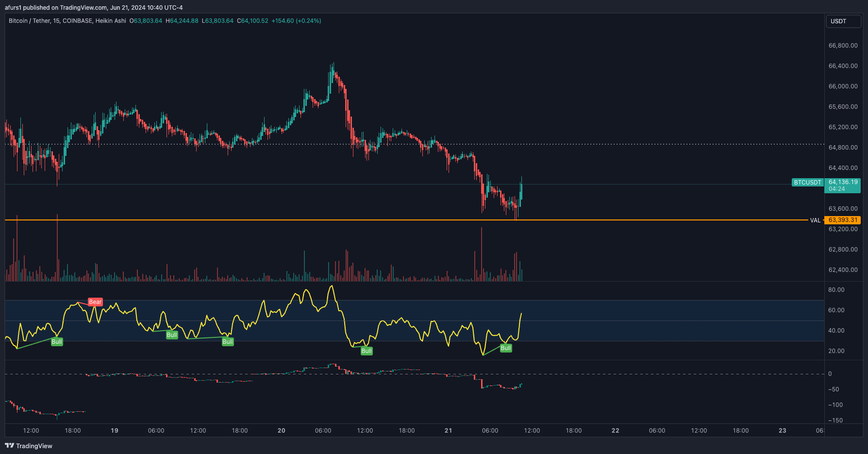Click the orange 63,393.31 price tag
868x454 pixels.
[x=843, y=220]
